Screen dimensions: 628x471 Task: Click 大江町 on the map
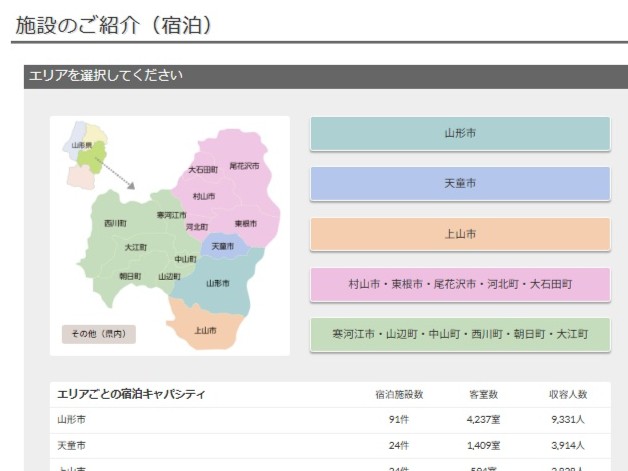pos(136,247)
